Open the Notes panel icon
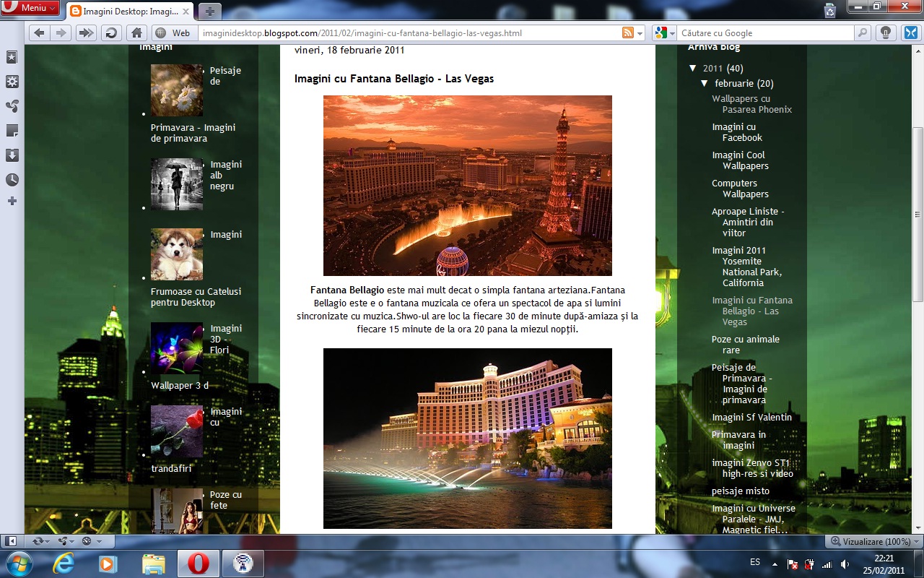The image size is (924, 578). [12, 131]
